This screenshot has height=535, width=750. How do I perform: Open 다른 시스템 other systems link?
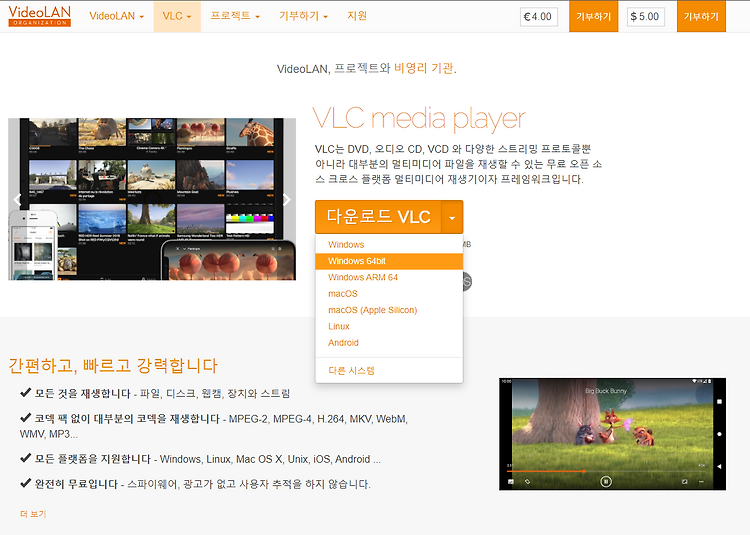point(389,371)
